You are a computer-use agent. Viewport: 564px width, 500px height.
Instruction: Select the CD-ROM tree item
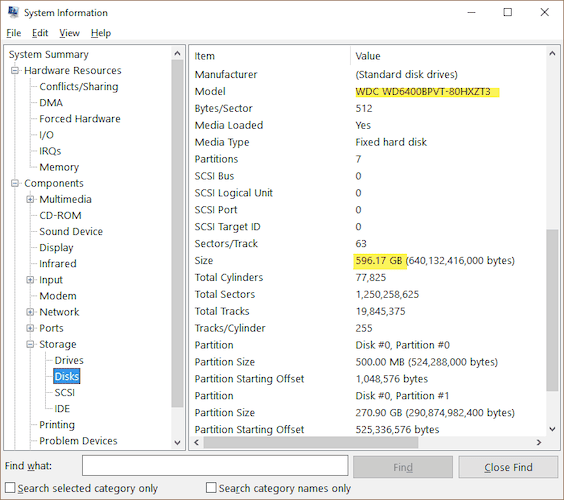coord(60,215)
